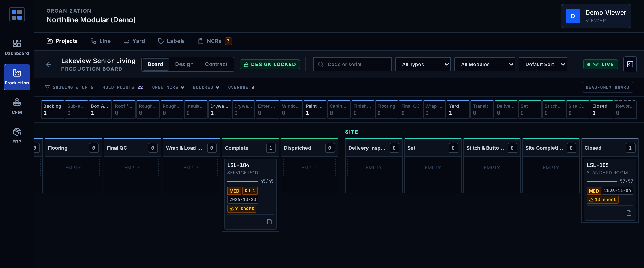Click the Final QC column header
Image resolution: width=644 pixels, height=268 pixels.
tap(132, 148)
